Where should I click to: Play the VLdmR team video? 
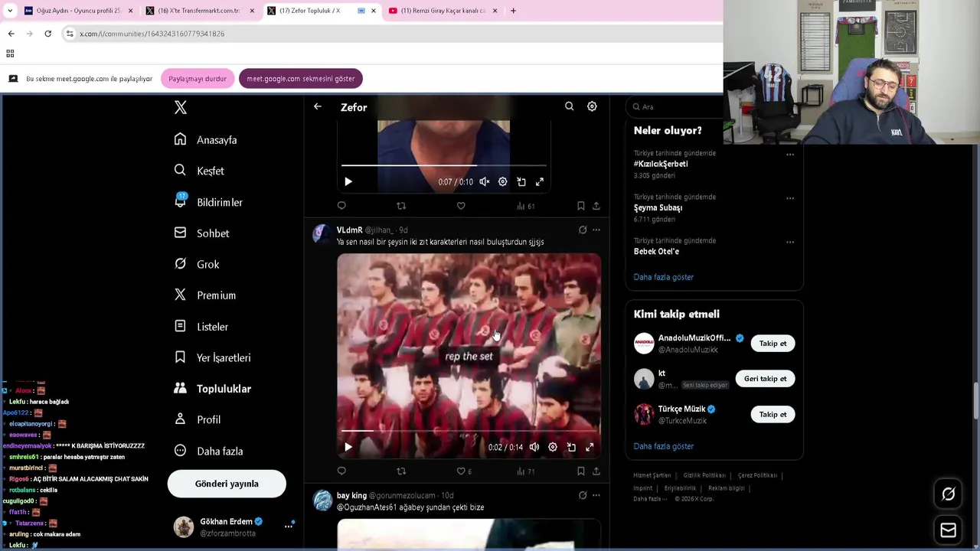[348, 448]
